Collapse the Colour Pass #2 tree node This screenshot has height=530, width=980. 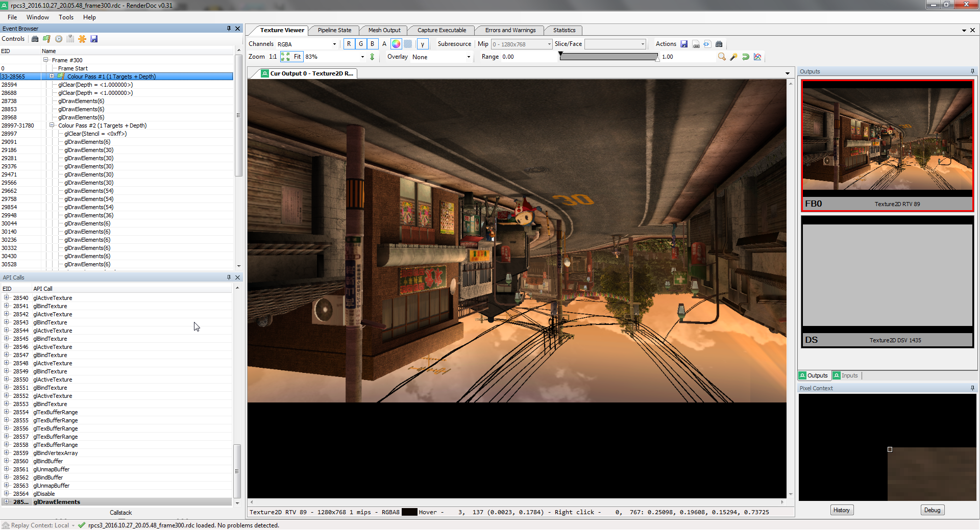click(52, 125)
